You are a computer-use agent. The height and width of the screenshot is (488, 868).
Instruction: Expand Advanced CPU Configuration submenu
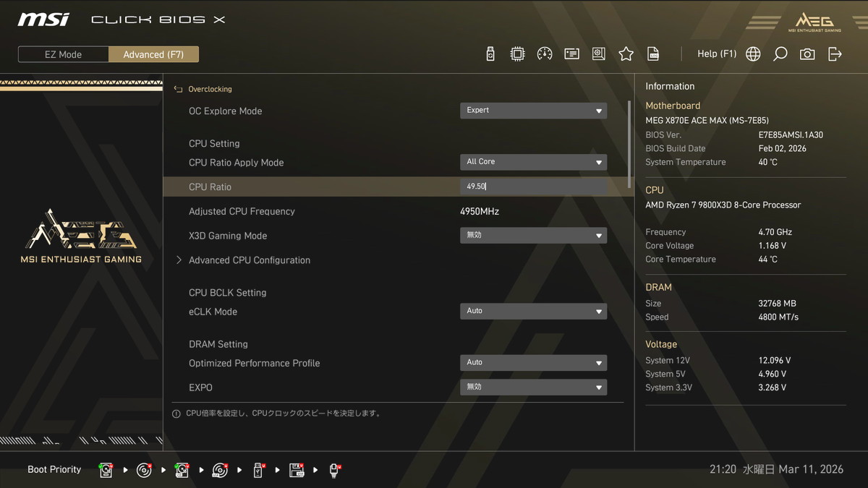[x=249, y=260]
